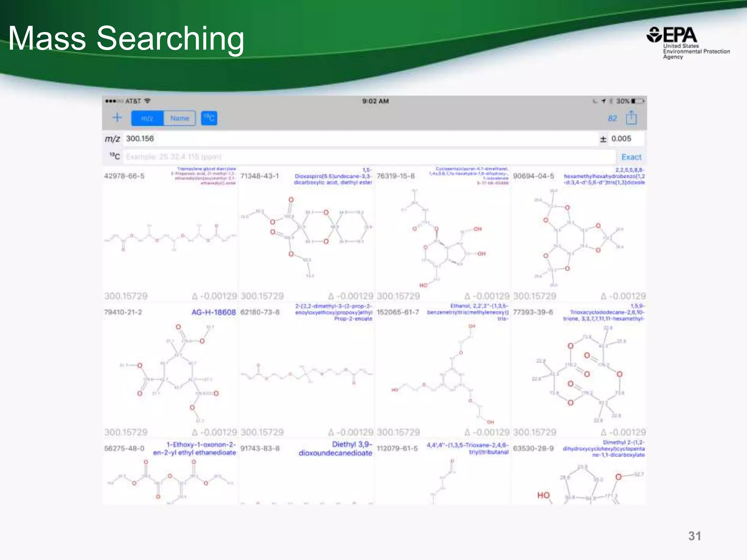The height and width of the screenshot is (560, 747).
Task: Tap the location arrow status icon
Action: (x=604, y=101)
